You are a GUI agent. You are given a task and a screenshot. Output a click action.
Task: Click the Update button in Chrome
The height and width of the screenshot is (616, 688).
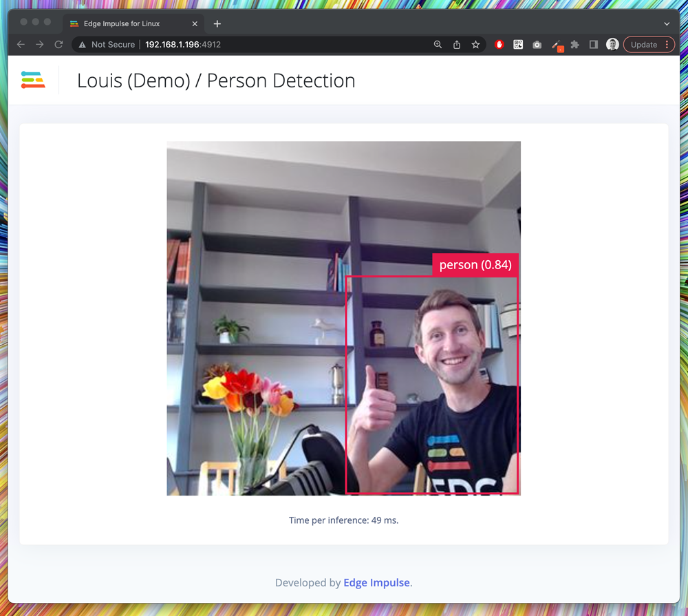click(x=643, y=45)
